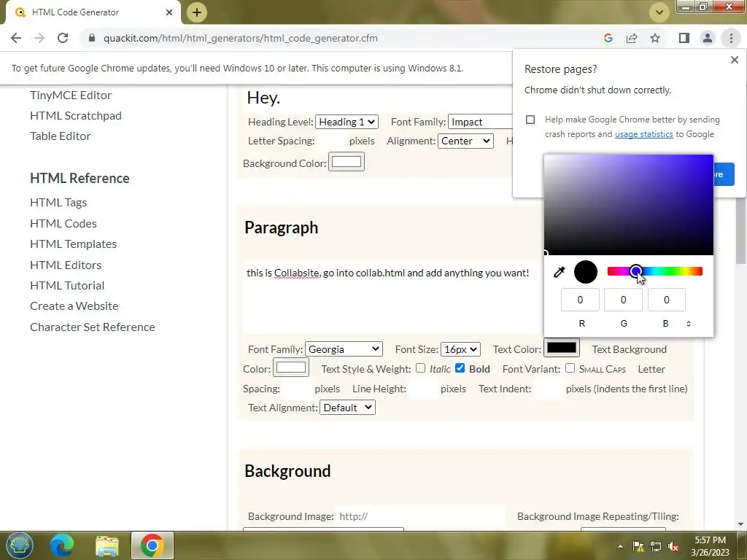The image size is (747, 560).
Task: Edit the B color value field
Action: tap(667, 300)
